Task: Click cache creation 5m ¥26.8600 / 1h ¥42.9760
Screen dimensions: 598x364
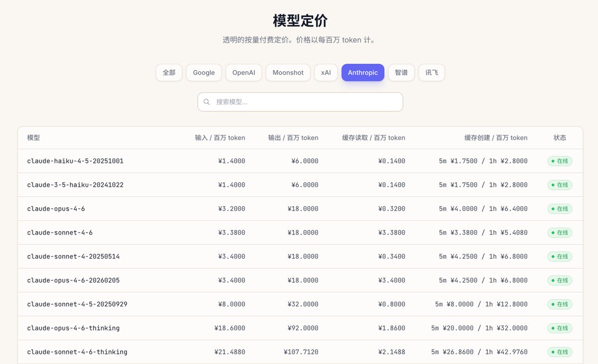Action: pyautogui.click(x=479, y=352)
